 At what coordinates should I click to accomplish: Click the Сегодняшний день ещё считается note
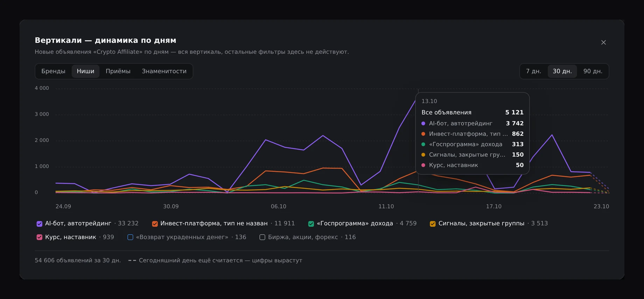tap(220, 260)
